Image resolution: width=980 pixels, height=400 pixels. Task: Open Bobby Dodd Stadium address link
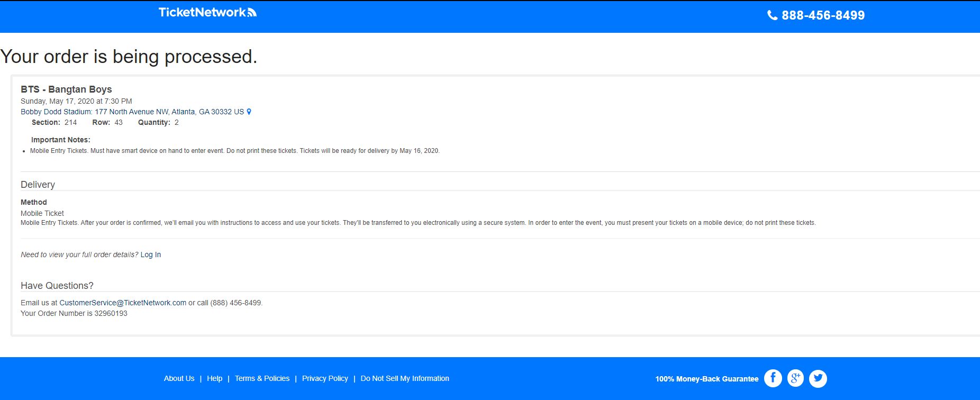click(x=132, y=112)
